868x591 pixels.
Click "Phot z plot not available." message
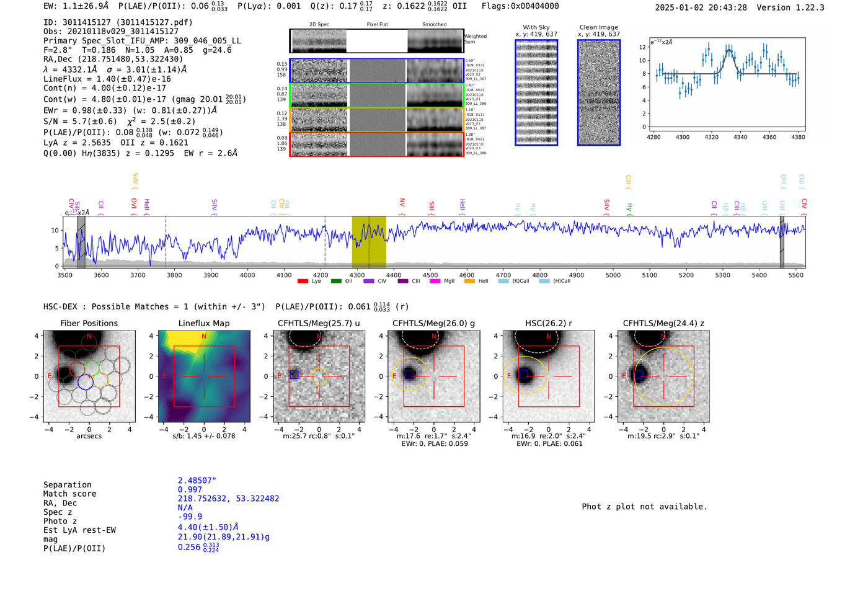click(644, 507)
